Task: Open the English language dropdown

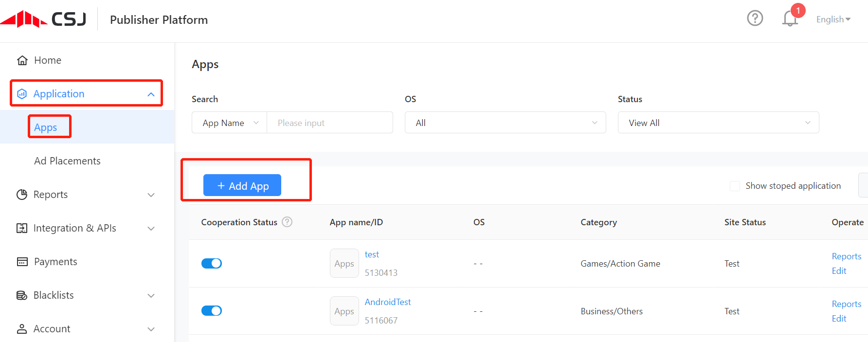Action: pos(833,19)
